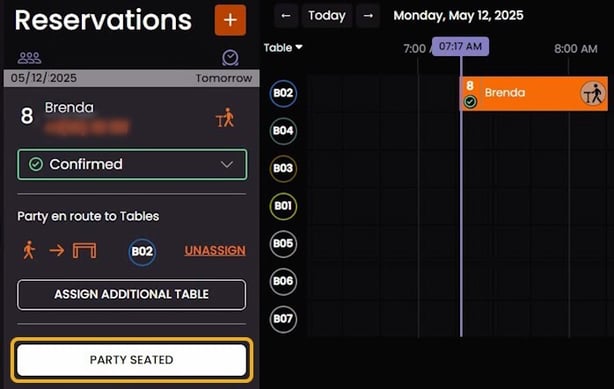Choose table B03 circle in table list
This screenshot has width=614, height=389.
pos(283,168)
